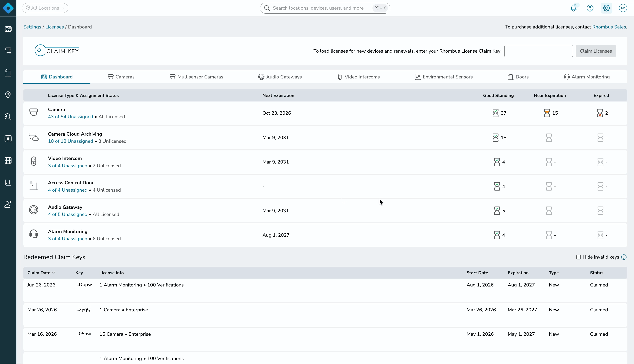Select the Dashboard tab
Image resolution: width=634 pixels, height=364 pixels.
point(57,77)
